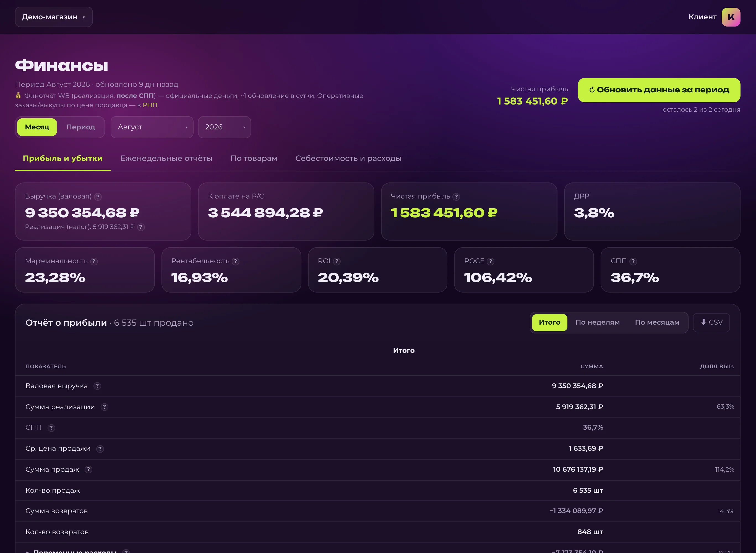Click the 3 544 894,28 ₽ payout value
The image size is (756, 553).
pos(265,213)
